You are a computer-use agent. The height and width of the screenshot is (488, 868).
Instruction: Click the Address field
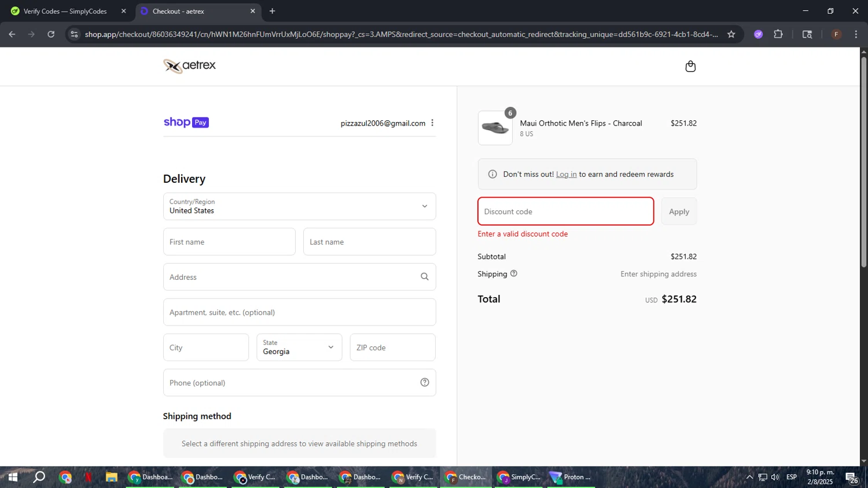300,277
